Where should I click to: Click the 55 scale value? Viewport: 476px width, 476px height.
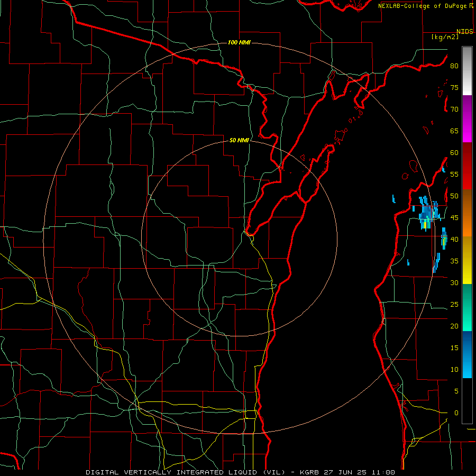point(454,174)
